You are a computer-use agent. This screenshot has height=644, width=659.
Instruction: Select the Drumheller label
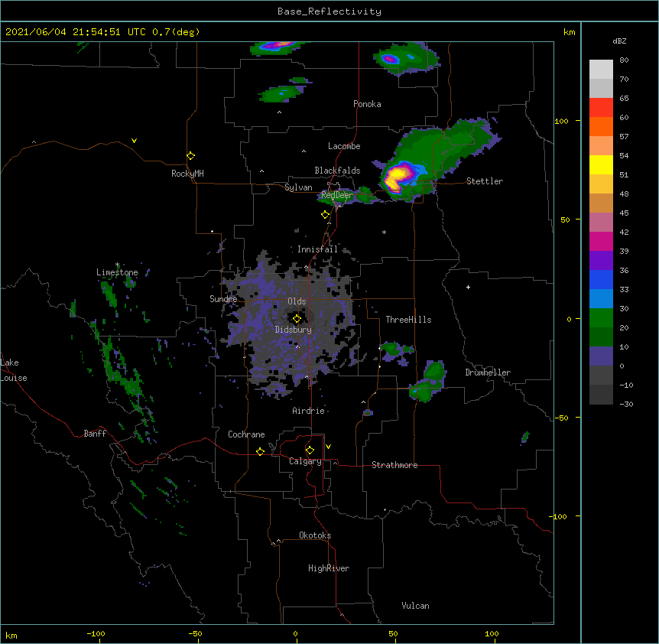pyautogui.click(x=488, y=372)
